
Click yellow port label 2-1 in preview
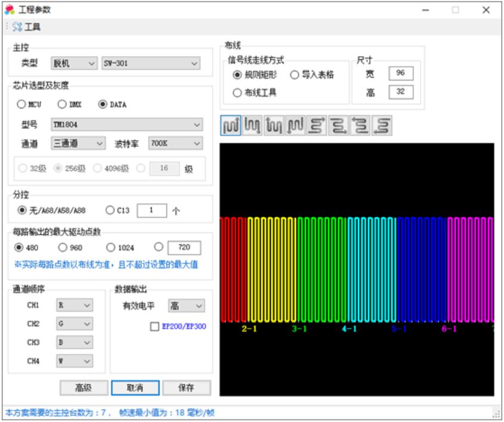coord(249,328)
